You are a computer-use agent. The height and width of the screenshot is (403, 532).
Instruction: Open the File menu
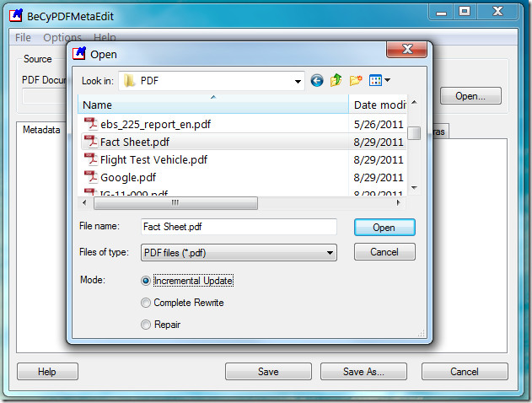[x=23, y=37]
